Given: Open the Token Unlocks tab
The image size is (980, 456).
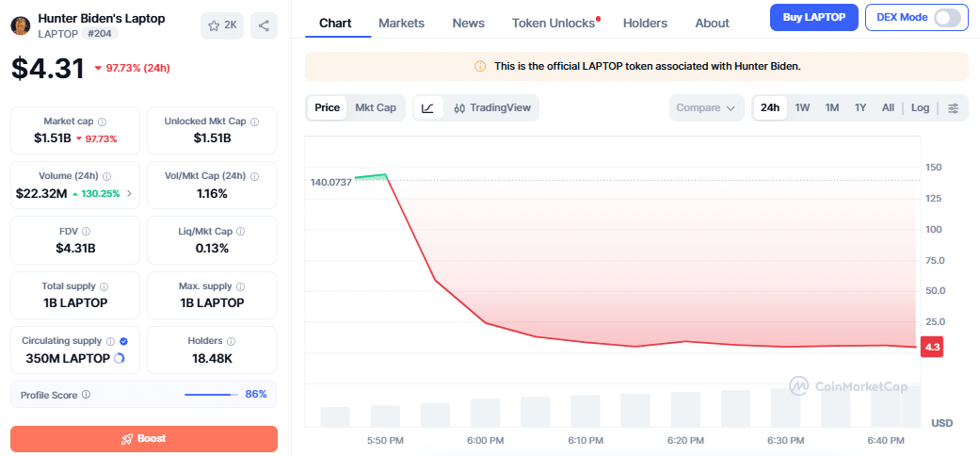Looking at the screenshot, I should click(x=554, y=24).
